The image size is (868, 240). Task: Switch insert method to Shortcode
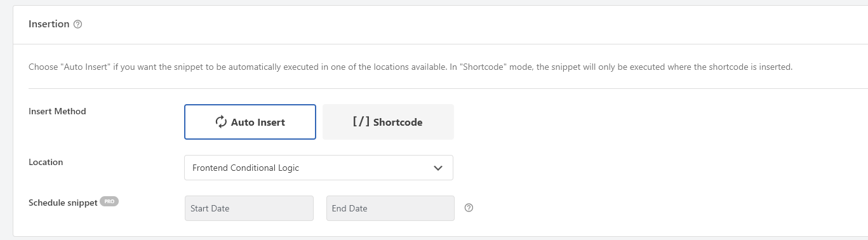(x=388, y=122)
